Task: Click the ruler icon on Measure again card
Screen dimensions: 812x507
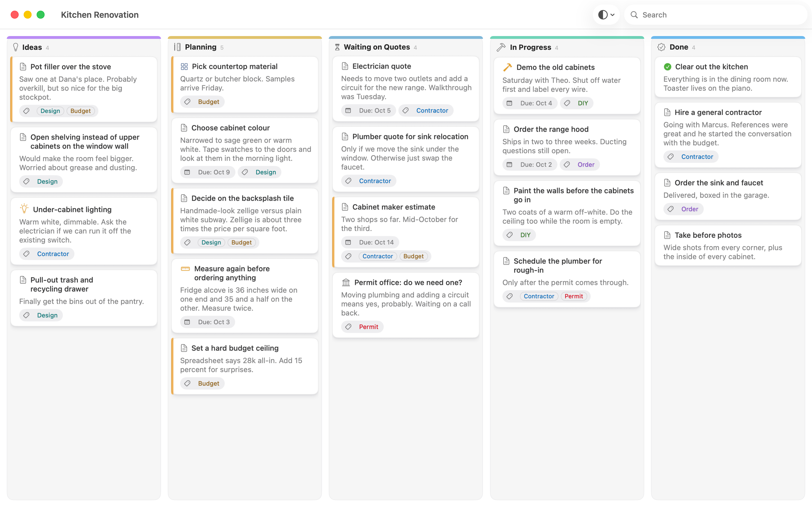Action: pos(185,269)
